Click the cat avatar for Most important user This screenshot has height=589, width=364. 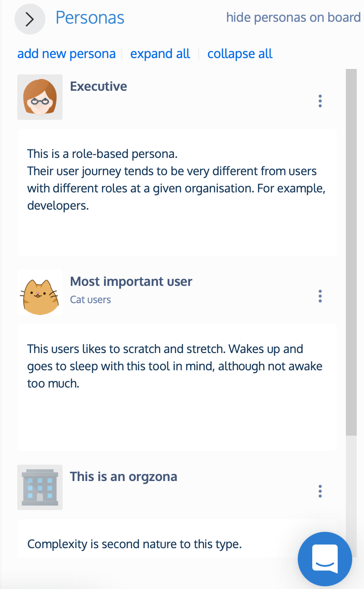click(40, 292)
